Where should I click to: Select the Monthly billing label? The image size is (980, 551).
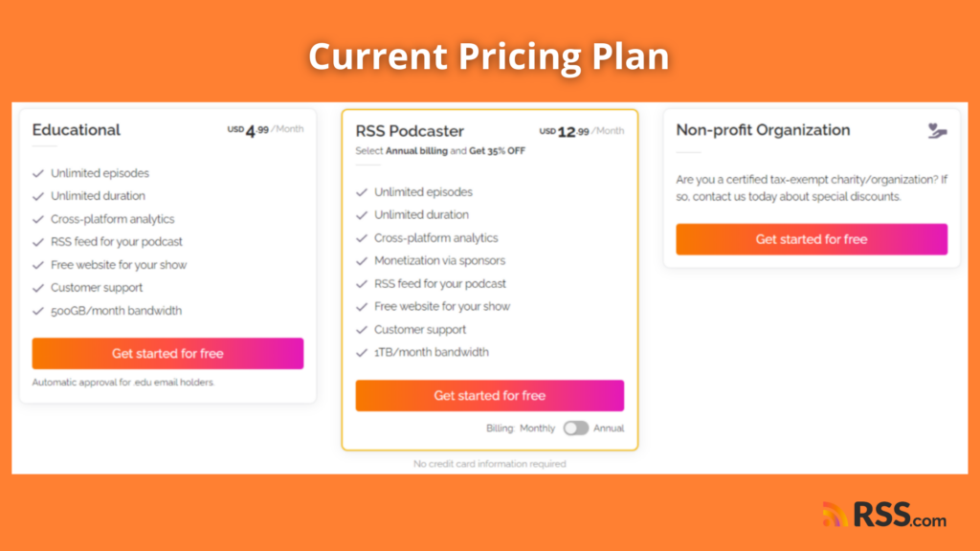point(537,428)
